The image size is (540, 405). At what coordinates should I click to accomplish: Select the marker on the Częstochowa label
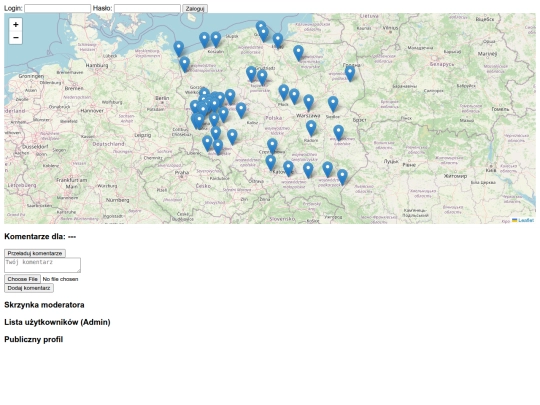tap(272, 146)
